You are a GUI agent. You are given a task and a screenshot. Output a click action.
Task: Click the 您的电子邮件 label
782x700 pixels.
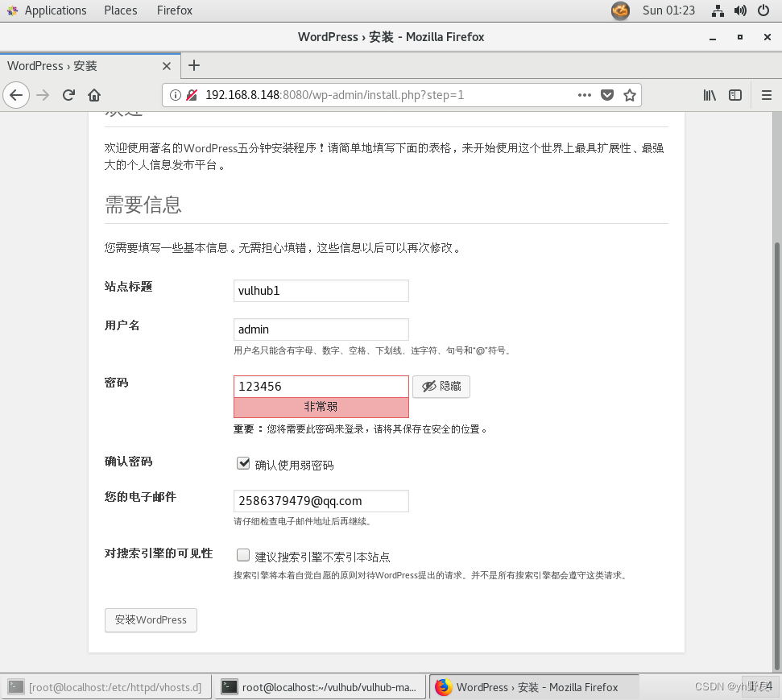click(140, 497)
